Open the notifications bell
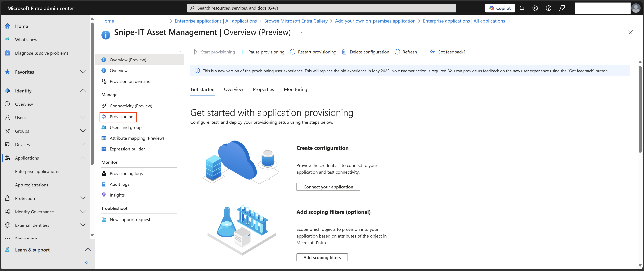 522,8
